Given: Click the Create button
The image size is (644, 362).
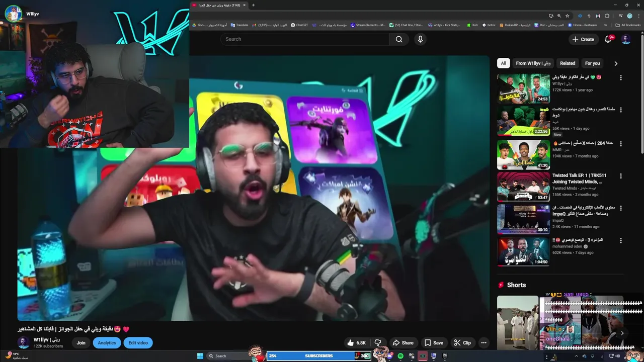Looking at the screenshot, I should pos(583,39).
